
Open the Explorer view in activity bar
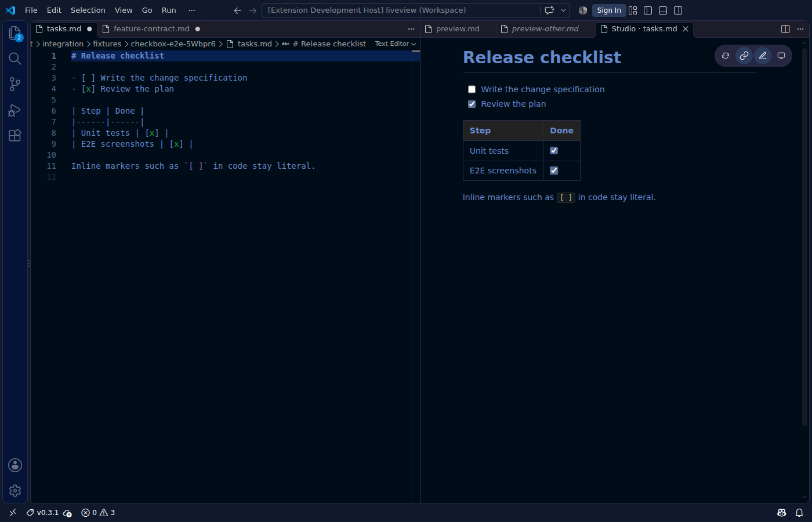point(15,33)
